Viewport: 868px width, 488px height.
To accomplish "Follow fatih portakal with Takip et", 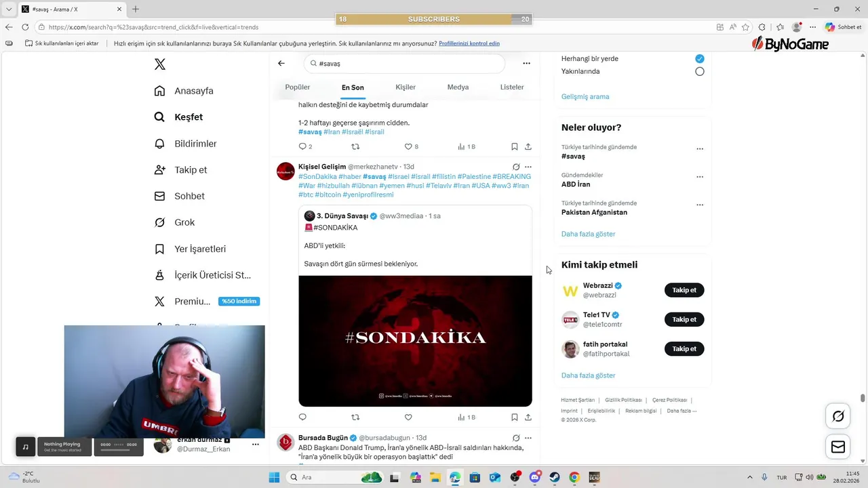I will [x=684, y=349].
